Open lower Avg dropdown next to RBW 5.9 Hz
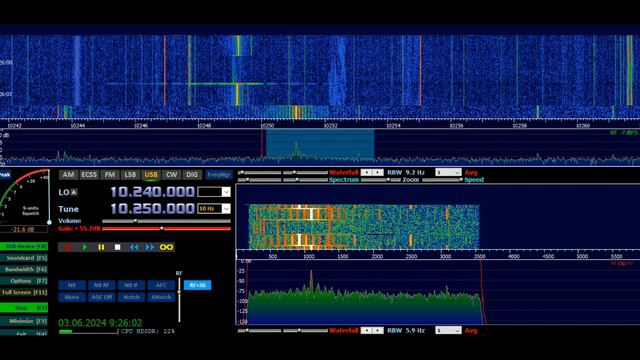This screenshot has width=640, height=360. click(448, 330)
